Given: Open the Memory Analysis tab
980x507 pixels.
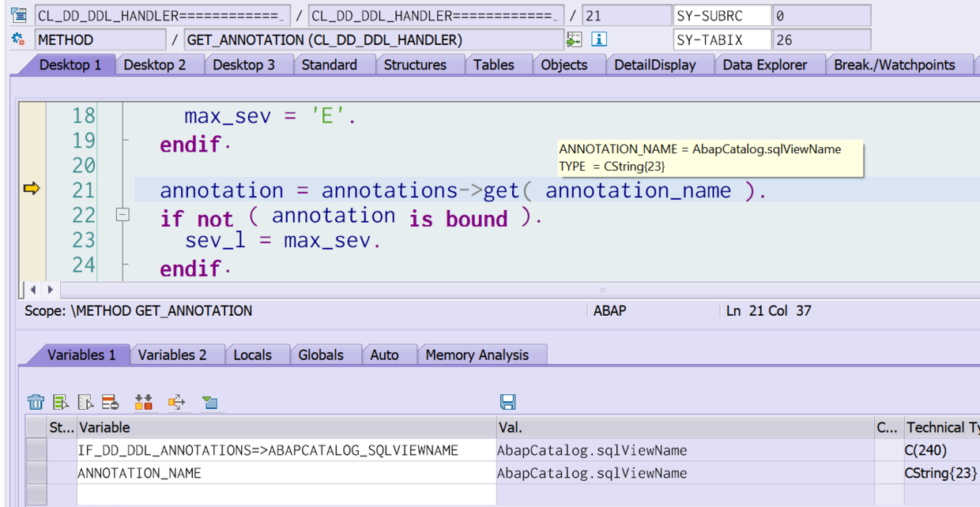Looking at the screenshot, I should [477, 355].
